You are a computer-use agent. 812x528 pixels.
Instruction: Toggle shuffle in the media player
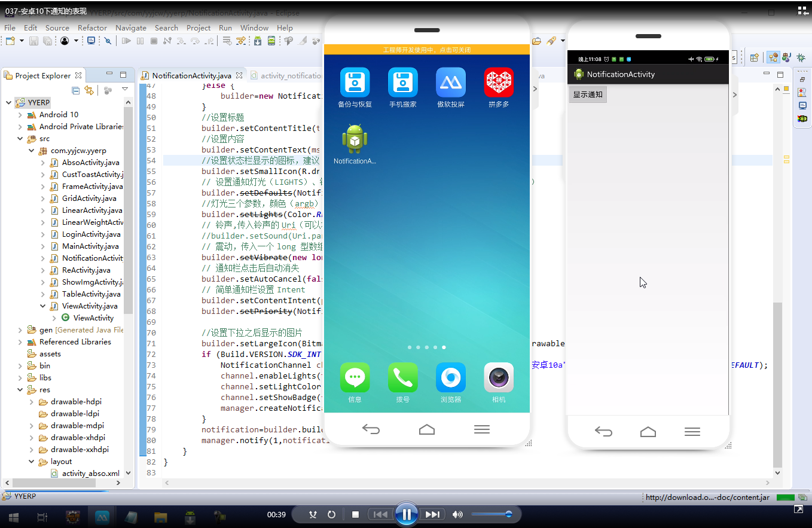(x=313, y=514)
